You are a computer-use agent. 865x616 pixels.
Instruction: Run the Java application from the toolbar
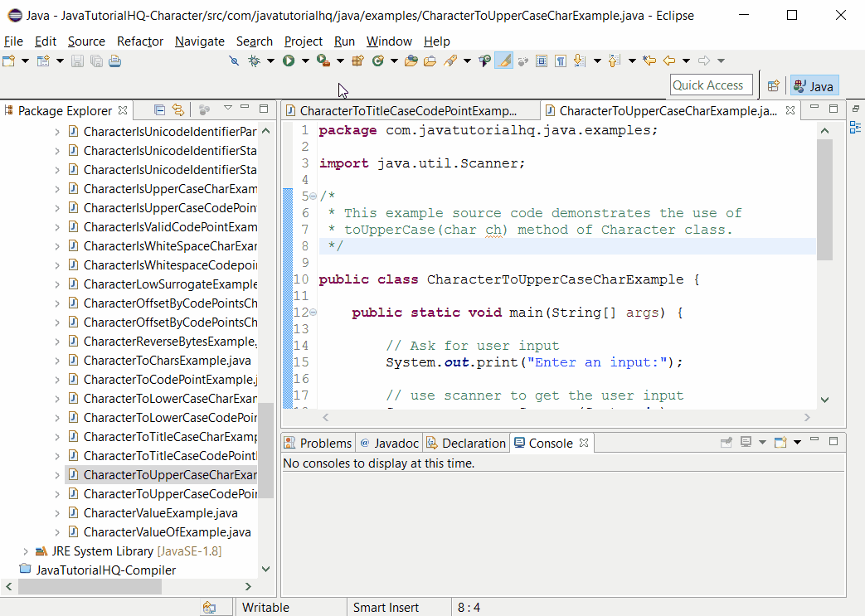pyautogui.click(x=288, y=61)
